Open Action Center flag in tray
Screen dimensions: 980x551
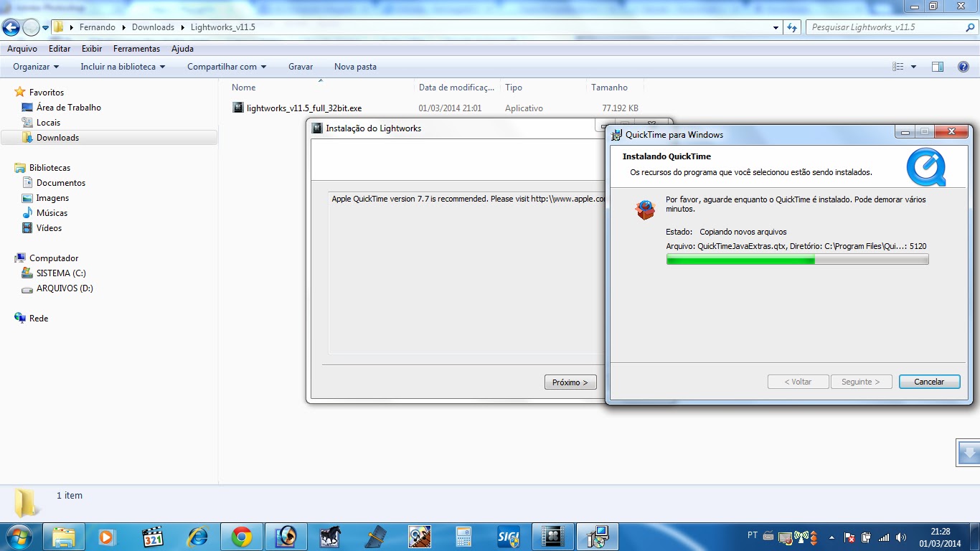pyautogui.click(x=849, y=537)
